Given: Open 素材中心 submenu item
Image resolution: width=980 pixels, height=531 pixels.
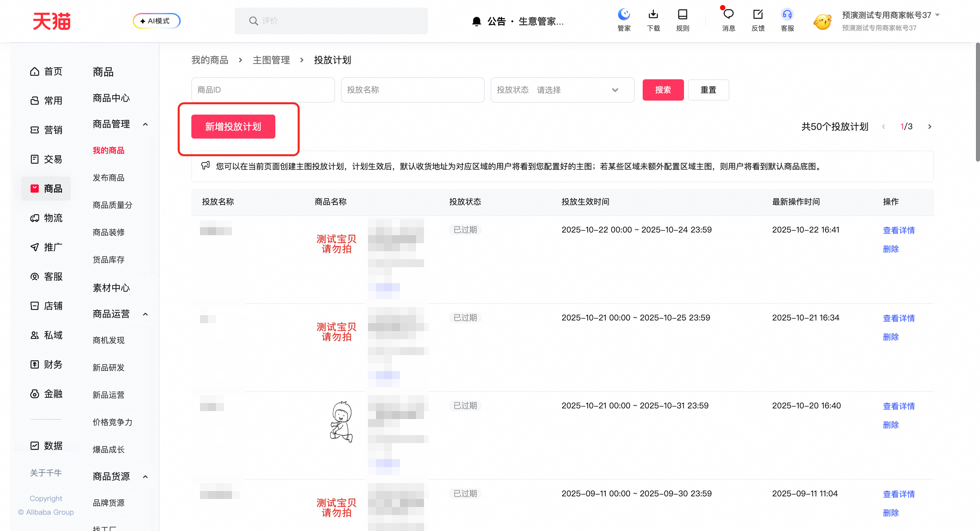Looking at the screenshot, I should [x=111, y=288].
